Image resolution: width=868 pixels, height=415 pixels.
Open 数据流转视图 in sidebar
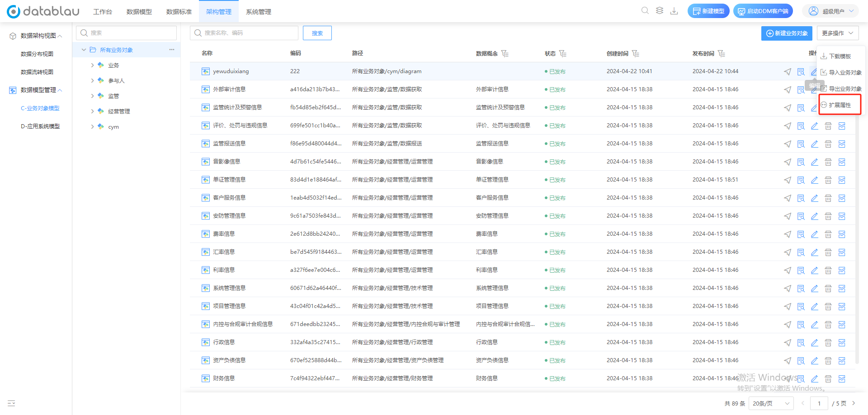point(37,72)
